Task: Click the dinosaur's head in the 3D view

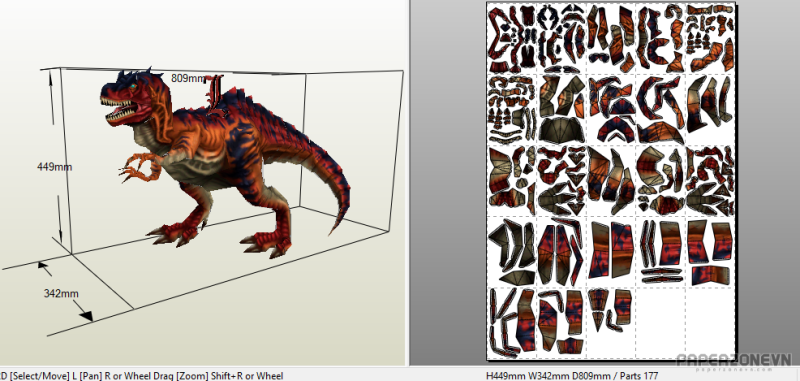Action: pyautogui.click(x=131, y=98)
